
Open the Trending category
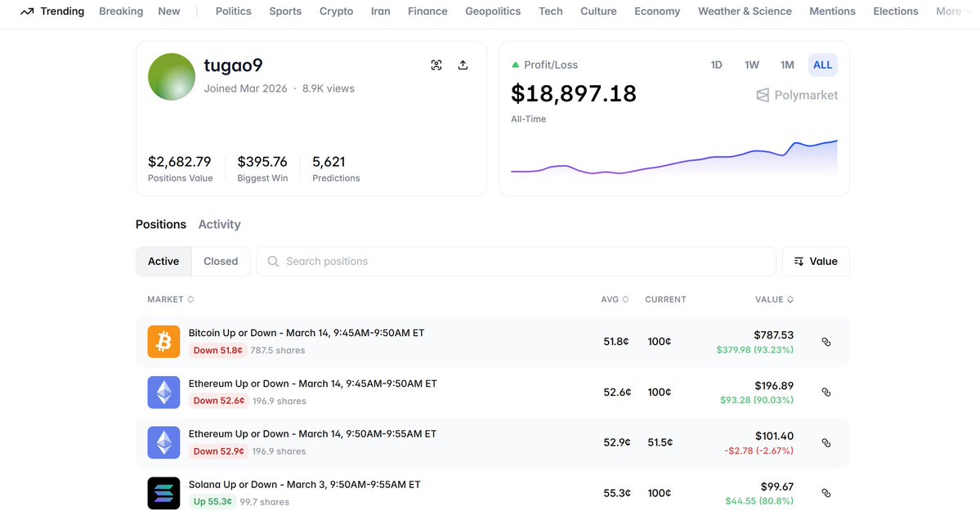pyautogui.click(x=52, y=11)
